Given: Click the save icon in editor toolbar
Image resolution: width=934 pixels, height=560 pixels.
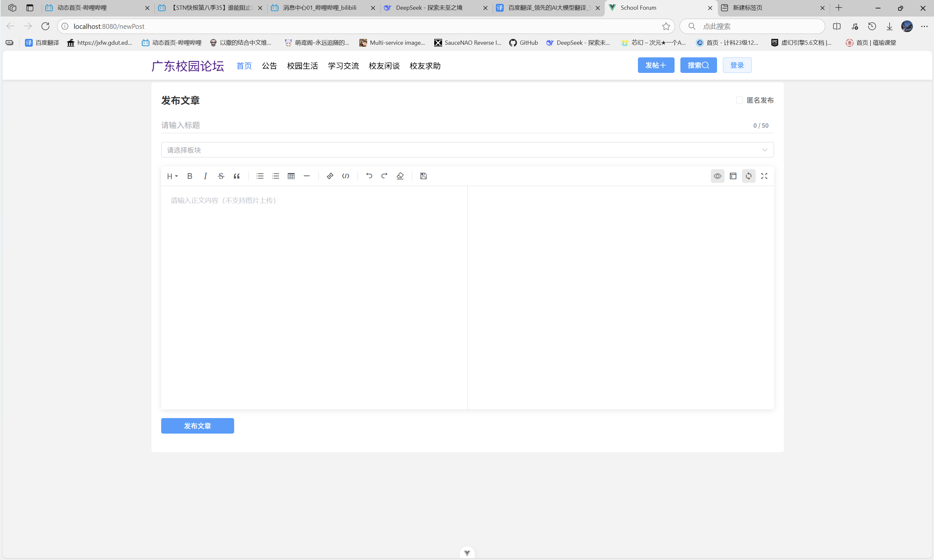Looking at the screenshot, I should tap(423, 176).
